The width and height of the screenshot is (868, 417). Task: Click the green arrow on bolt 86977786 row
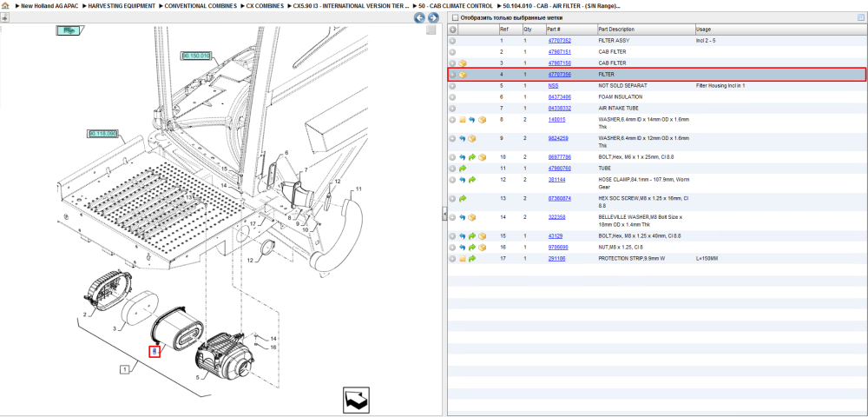(471, 157)
